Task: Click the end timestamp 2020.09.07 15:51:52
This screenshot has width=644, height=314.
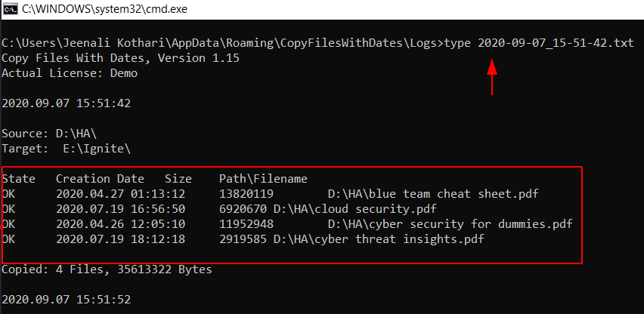Action: 66,300
